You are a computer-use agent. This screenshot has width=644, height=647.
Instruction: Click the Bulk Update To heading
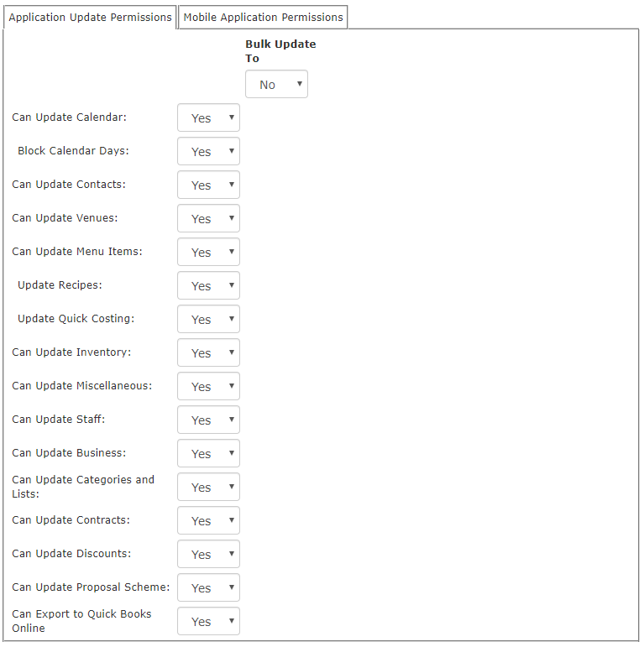pyautogui.click(x=280, y=51)
